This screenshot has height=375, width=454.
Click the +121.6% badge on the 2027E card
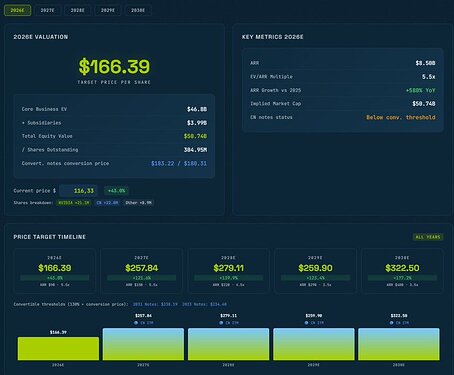pyautogui.click(x=142, y=278)
